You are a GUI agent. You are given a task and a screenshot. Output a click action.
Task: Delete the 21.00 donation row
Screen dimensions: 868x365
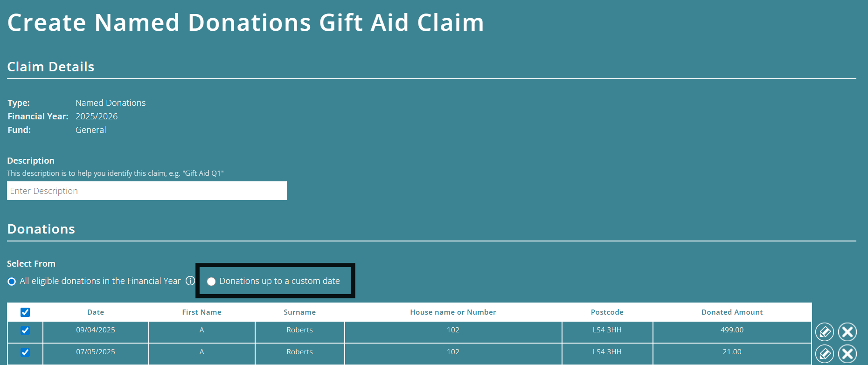coord(848,354)
